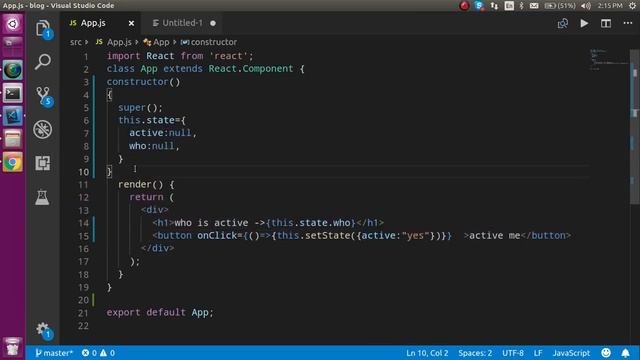Click the 2:15 PM clock in top panel

[610, 5]
